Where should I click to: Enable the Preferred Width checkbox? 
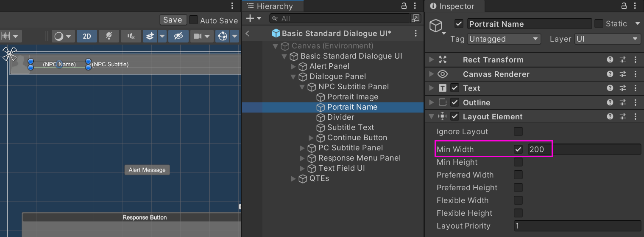pos(518,175)
